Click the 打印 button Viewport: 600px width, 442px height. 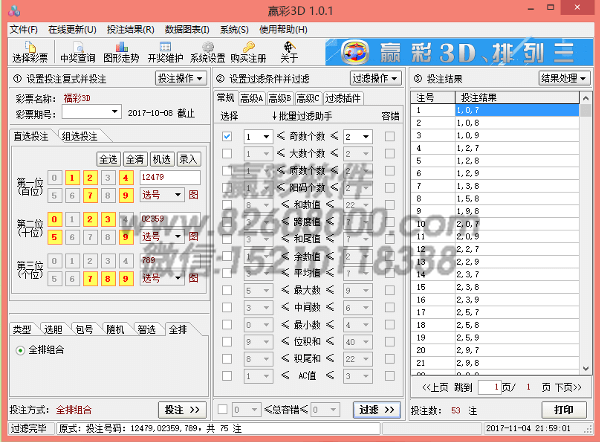click(564, 410)
